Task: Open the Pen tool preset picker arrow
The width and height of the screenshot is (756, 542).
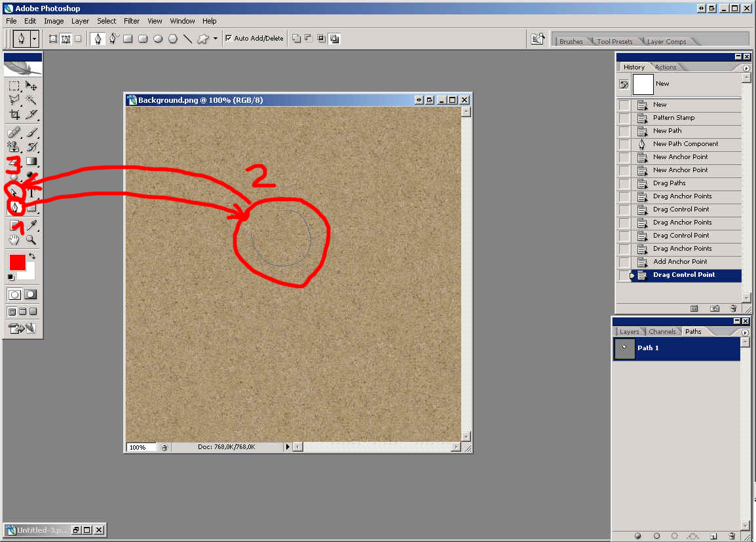Action: point(34,39)
